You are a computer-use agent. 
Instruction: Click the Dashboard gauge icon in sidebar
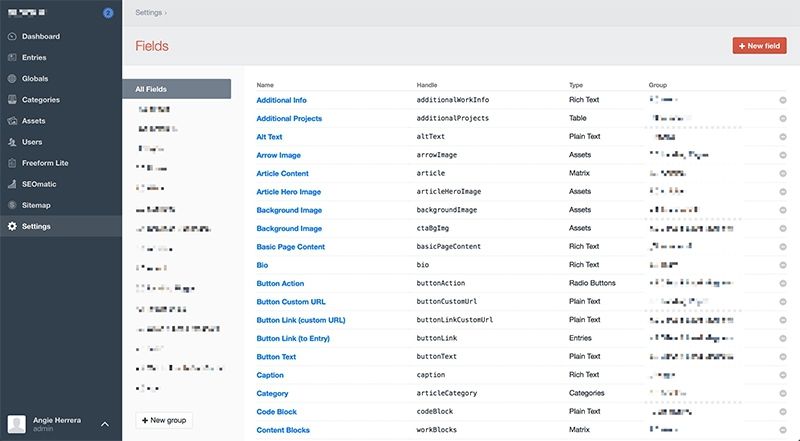(x=12, y=37)
